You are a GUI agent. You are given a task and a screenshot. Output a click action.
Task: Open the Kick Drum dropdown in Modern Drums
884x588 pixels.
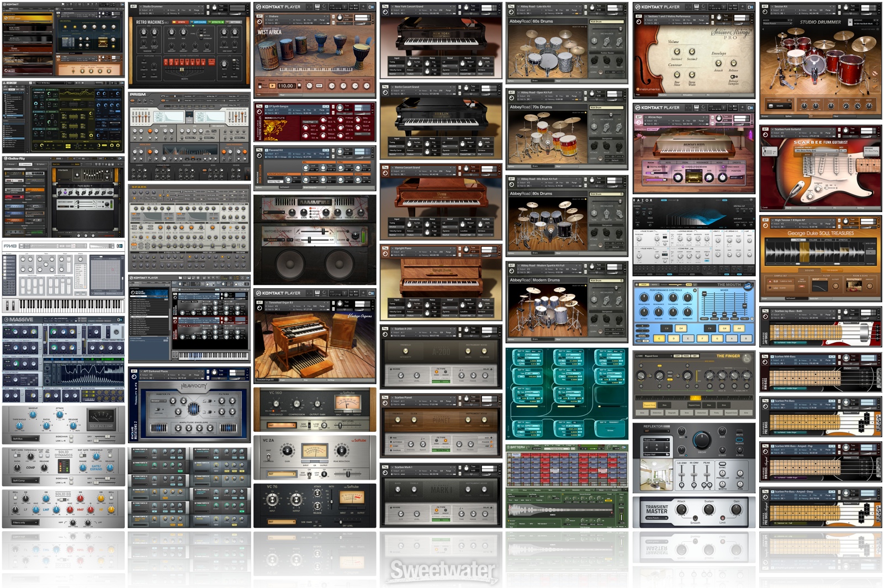[607, 280]
